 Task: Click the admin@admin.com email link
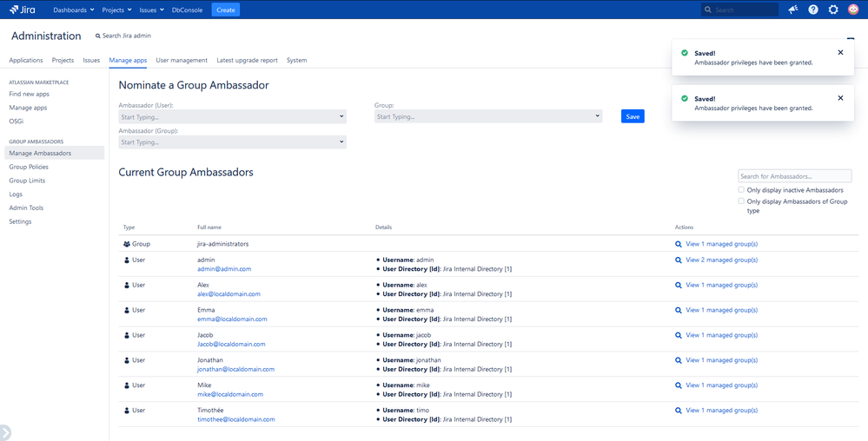(x=224, y=269)
